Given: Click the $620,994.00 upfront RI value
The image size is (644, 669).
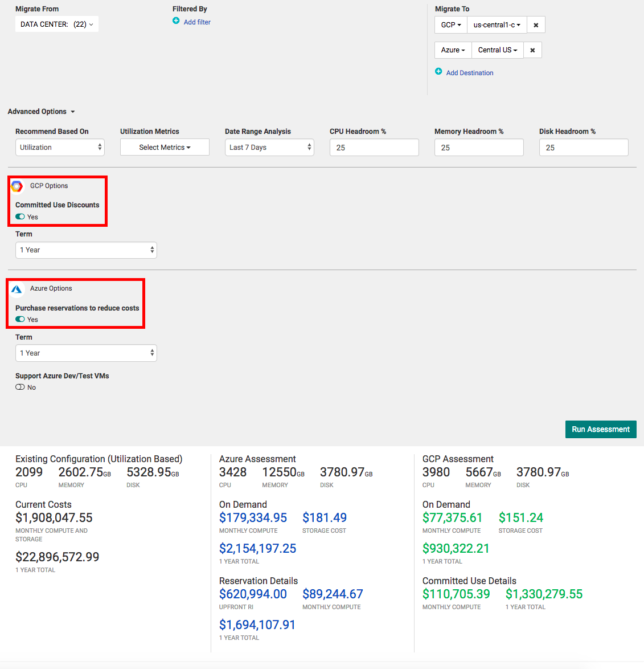Looking at the screenshot, I should [253, 594].
